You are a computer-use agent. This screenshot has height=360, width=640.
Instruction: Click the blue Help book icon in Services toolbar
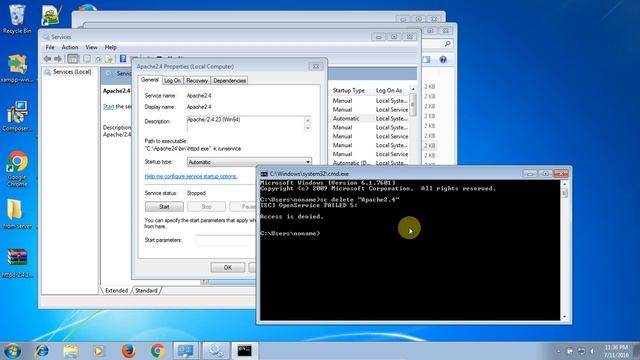click(x=123, y=59)
